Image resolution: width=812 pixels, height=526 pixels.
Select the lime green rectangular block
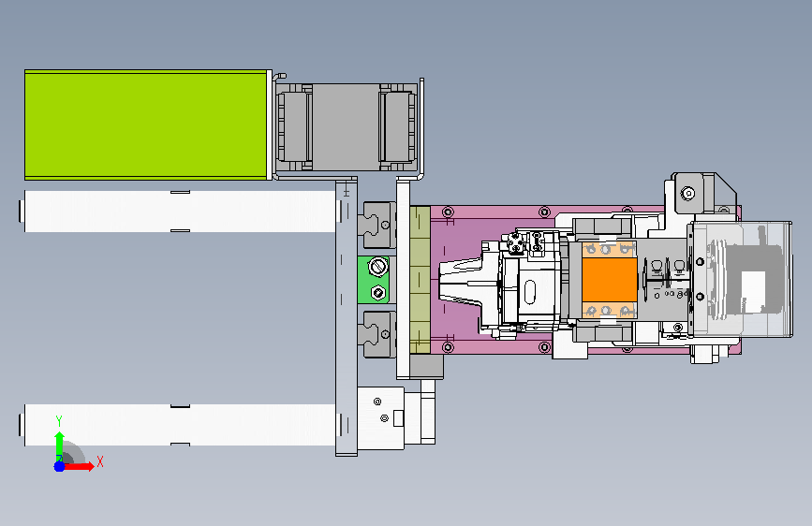pos(146,124)
